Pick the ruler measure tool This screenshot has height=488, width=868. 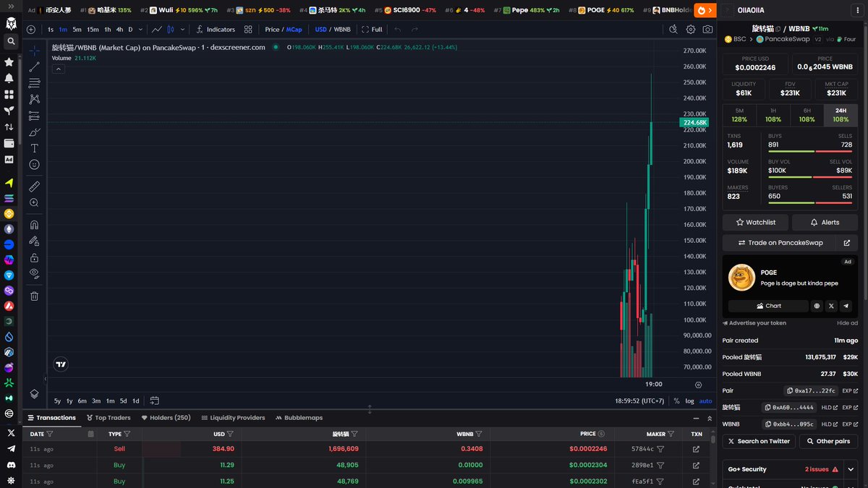34,187
